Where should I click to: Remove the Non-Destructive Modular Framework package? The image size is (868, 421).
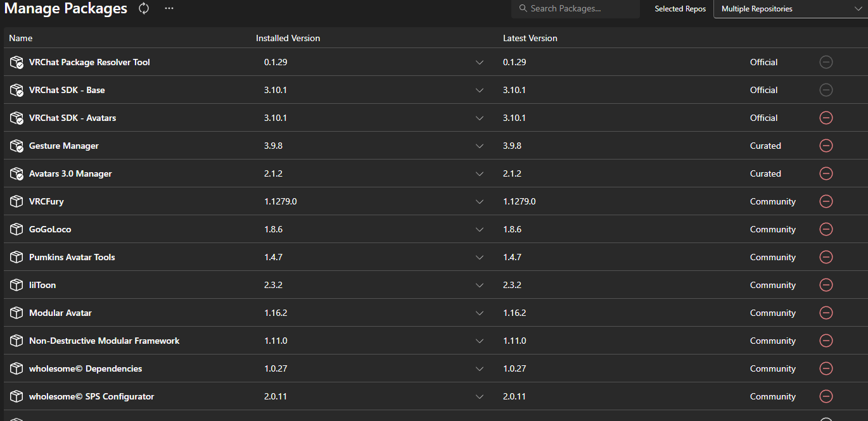pyautogui.click(x=826, y=341)
